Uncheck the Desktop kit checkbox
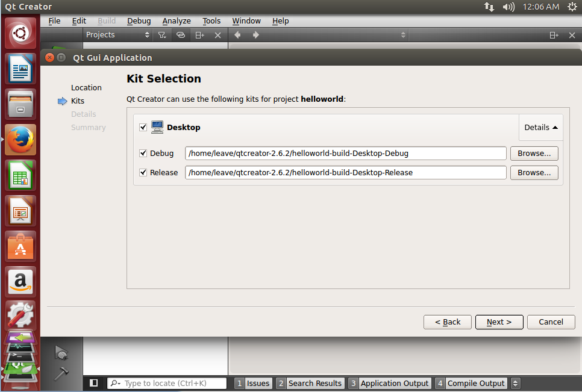This screenshot has width=582, height=392. click(x=143, y=127)
